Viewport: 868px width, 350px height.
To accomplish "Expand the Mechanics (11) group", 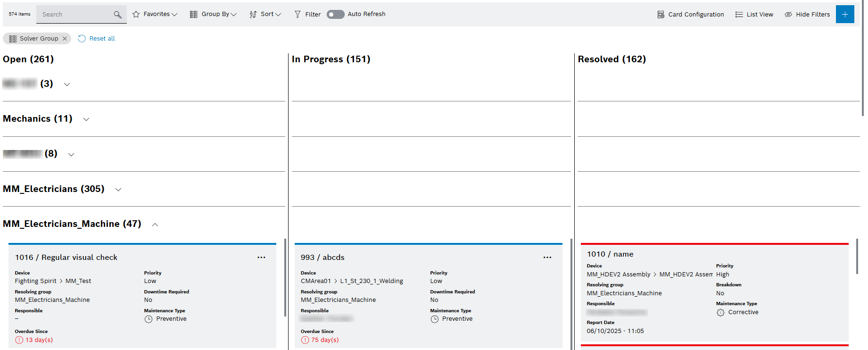I will 86,119.
